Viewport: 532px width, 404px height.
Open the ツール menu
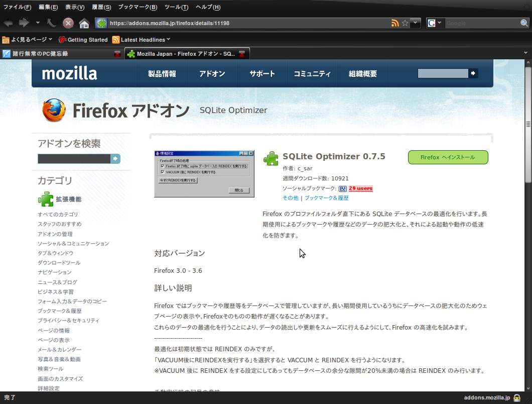[x=175, y=7]
